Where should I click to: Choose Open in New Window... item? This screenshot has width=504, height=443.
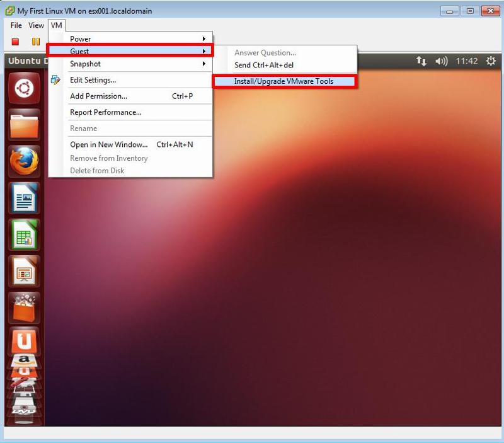point(130,144)
